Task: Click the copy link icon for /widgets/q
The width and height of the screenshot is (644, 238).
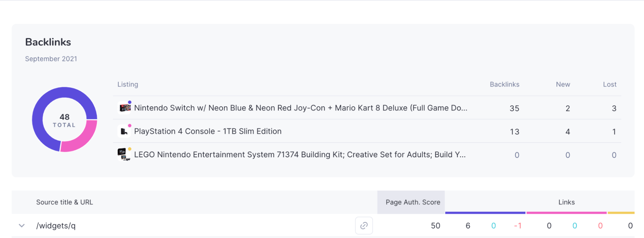Action: click(364, 225)
